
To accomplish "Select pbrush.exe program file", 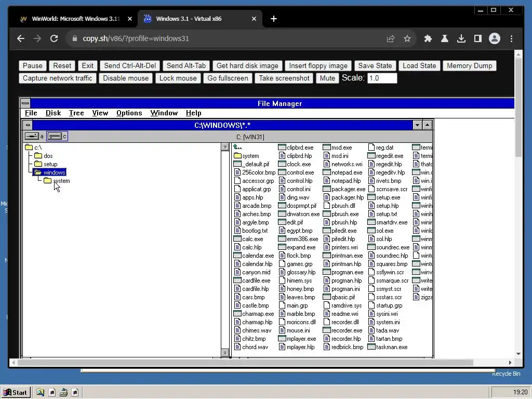I will [x=341, y=214].
